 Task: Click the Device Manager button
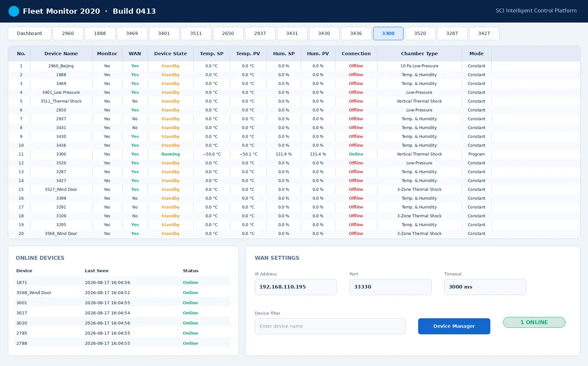[454, 326]
